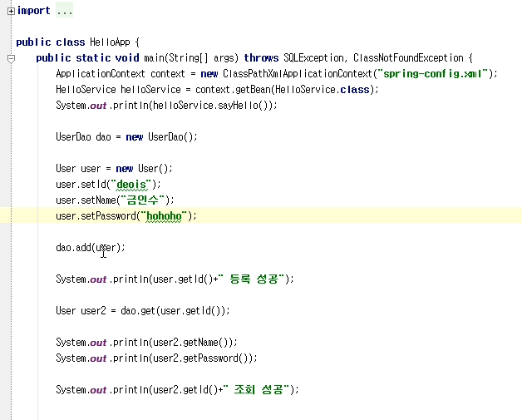
Task: Click the folded import '...' placeholder
Action: click(64, 10)
